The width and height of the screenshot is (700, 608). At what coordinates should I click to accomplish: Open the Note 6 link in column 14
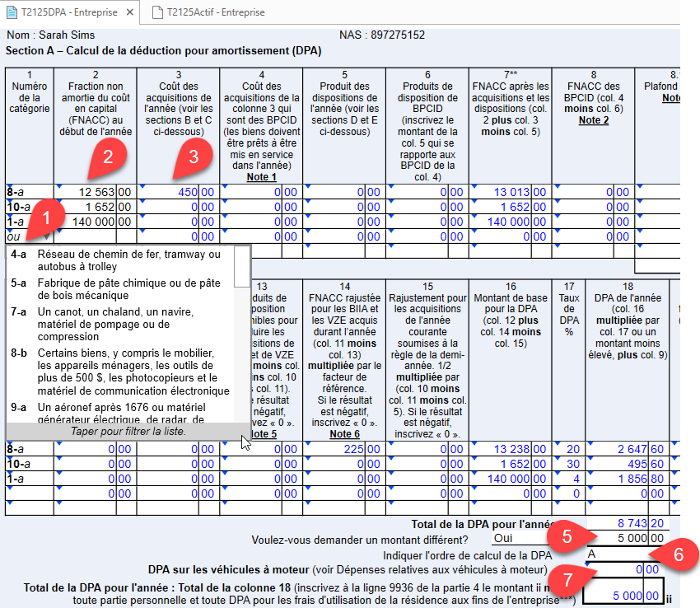344,434
